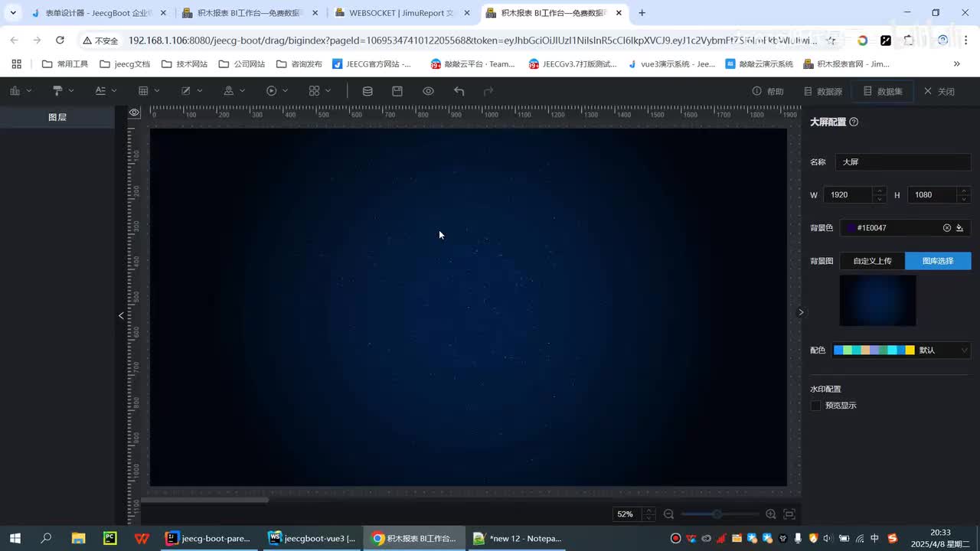The height and width of the screenshot is (551, 980).
Task: Open the browser tab list dropdown
Action: point(13,13)
